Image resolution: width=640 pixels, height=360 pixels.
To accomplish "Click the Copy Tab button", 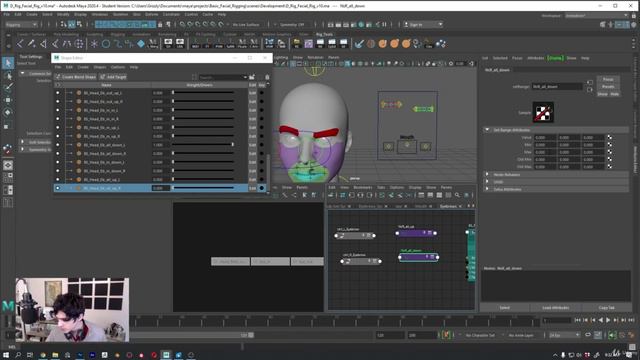I will (606, 307).
